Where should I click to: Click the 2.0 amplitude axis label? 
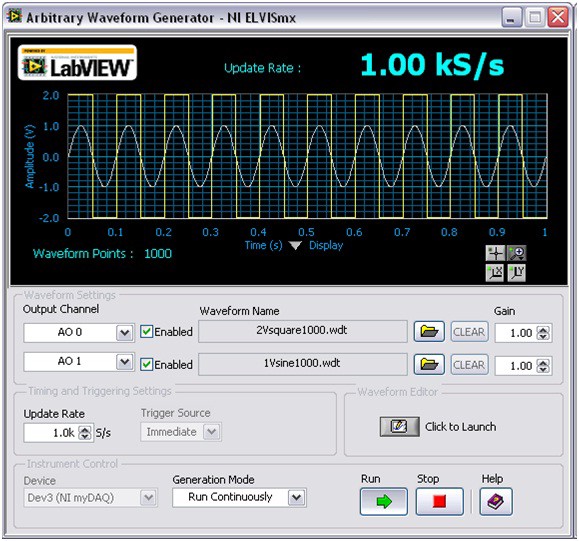click(x=51, y=96)
